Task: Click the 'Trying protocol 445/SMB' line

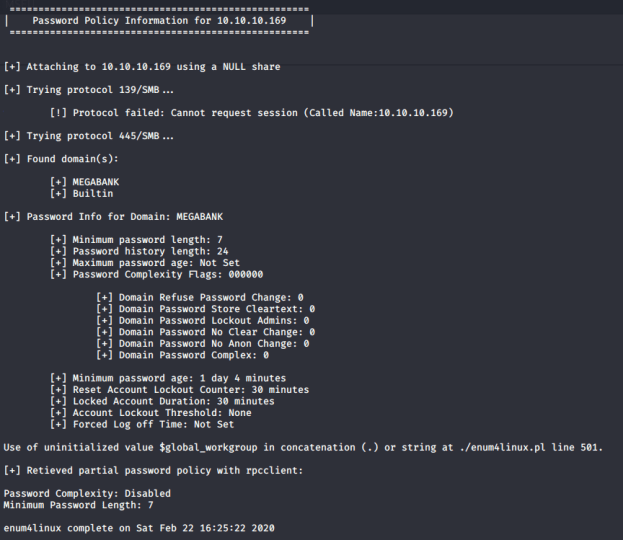Action: (x=95, y=136)
